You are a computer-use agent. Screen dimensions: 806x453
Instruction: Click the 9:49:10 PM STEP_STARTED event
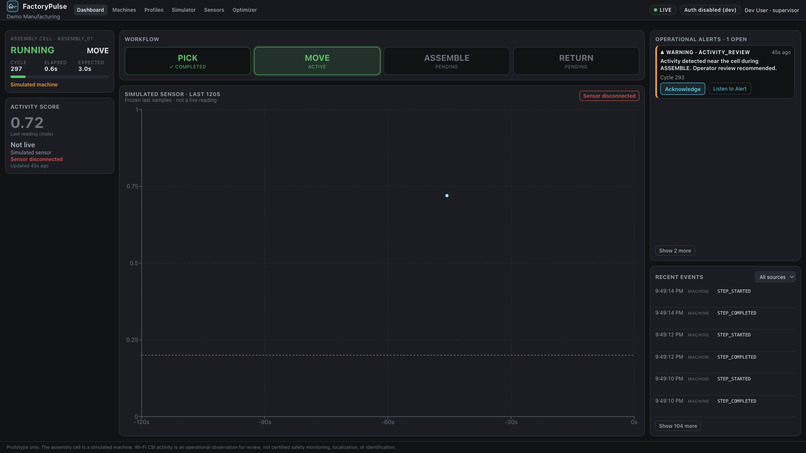pyautogui.click(x=725, y=379)
